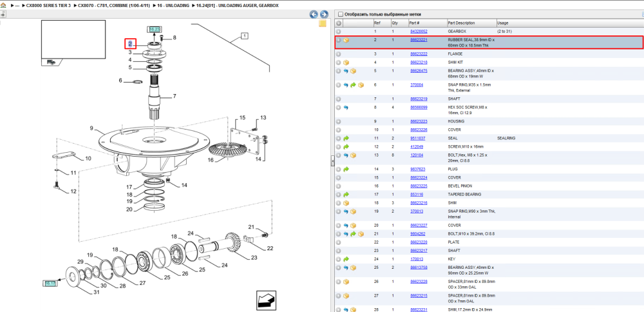This screenshot has width=644, height=312.
Task: Toggle 'Отобразить только выбранные метки' checkbox
Action: coord(340,14)
